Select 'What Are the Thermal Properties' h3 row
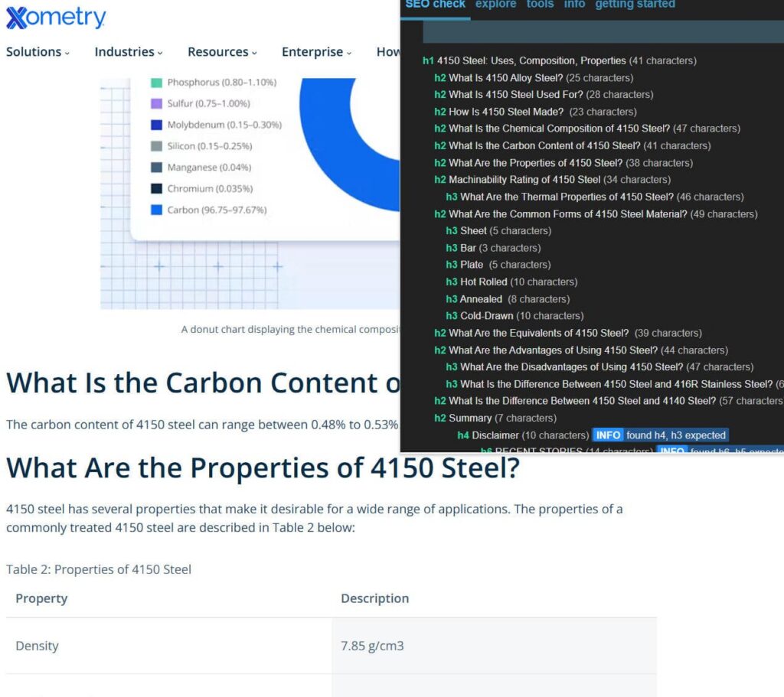Image resolution: width=784 pixels, height=697 pixels. pos(594,197)
